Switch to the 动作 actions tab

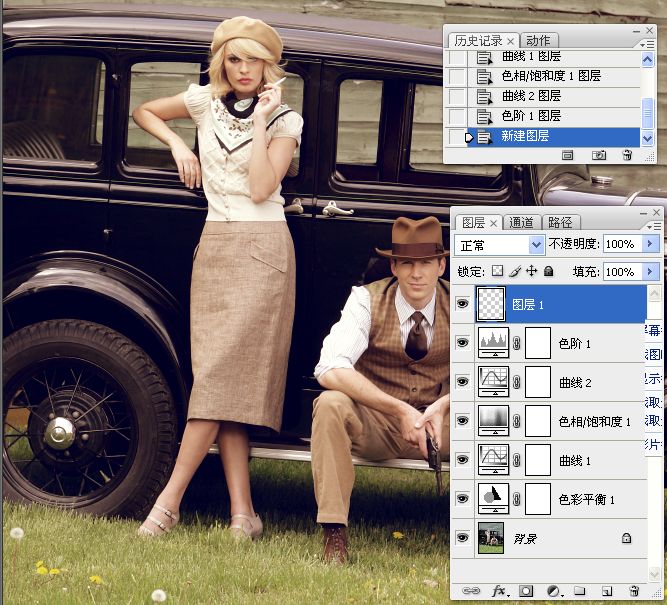click(538, 40)
